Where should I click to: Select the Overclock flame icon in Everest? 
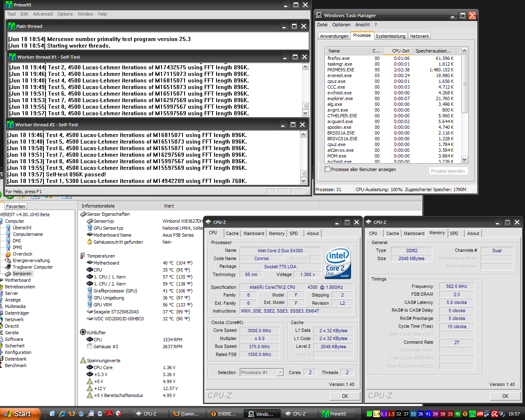point(8,254)
